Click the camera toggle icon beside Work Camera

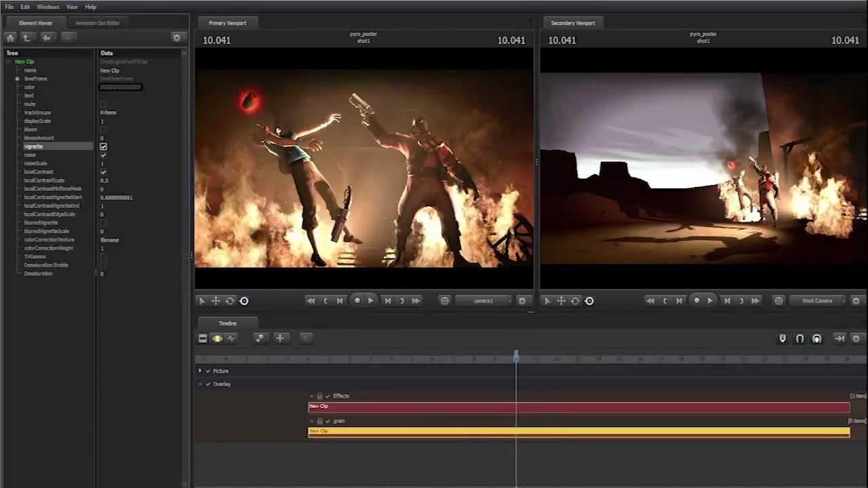pyautogui.click(x=778, y=301)
